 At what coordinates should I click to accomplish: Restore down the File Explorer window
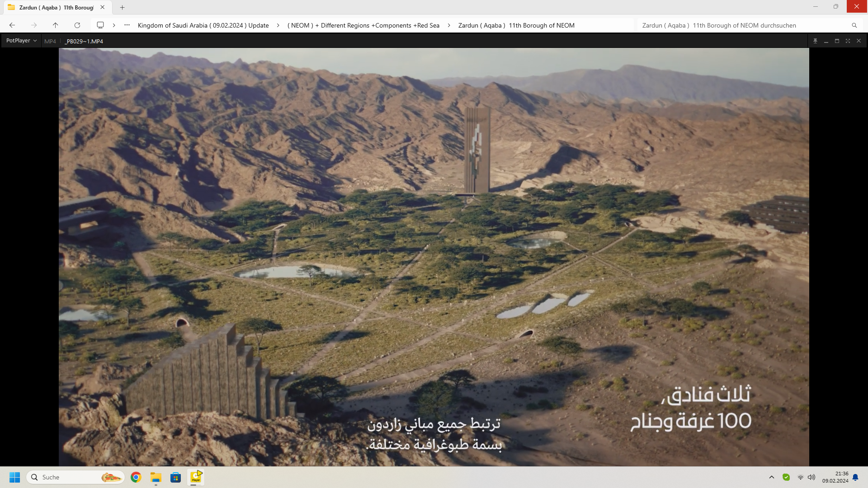point(836,7)
